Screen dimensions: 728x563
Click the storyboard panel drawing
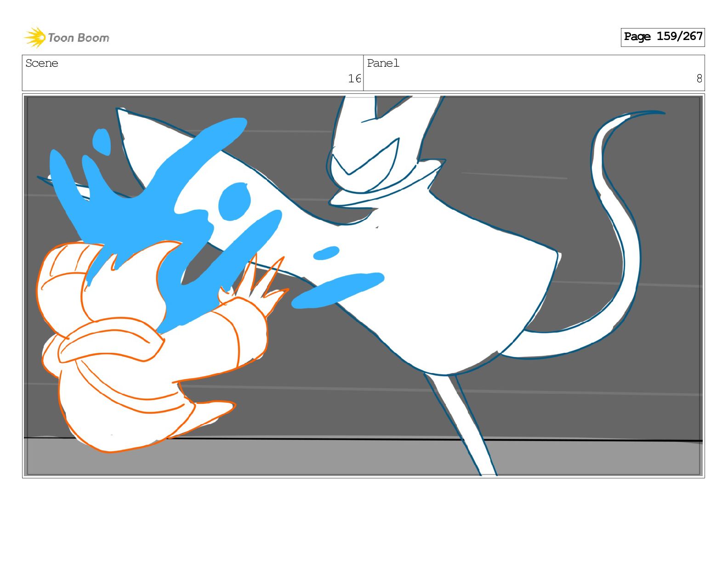363,286
